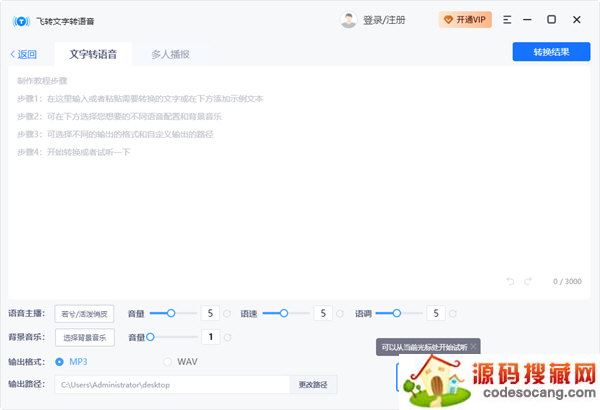The width and height of the screenshot is (600, 410).
Task: Click the 语调 slider handle
Action: coord(397,313)
